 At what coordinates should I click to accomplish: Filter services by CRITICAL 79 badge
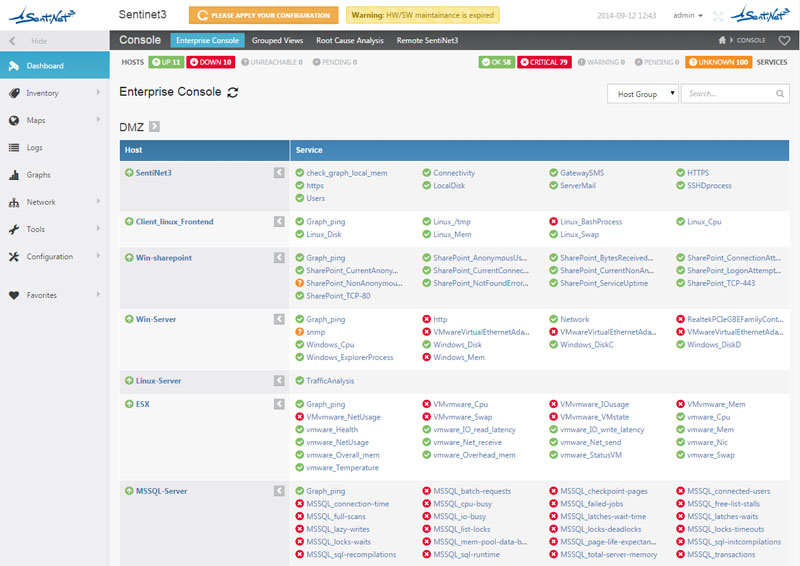coord(544,62)
